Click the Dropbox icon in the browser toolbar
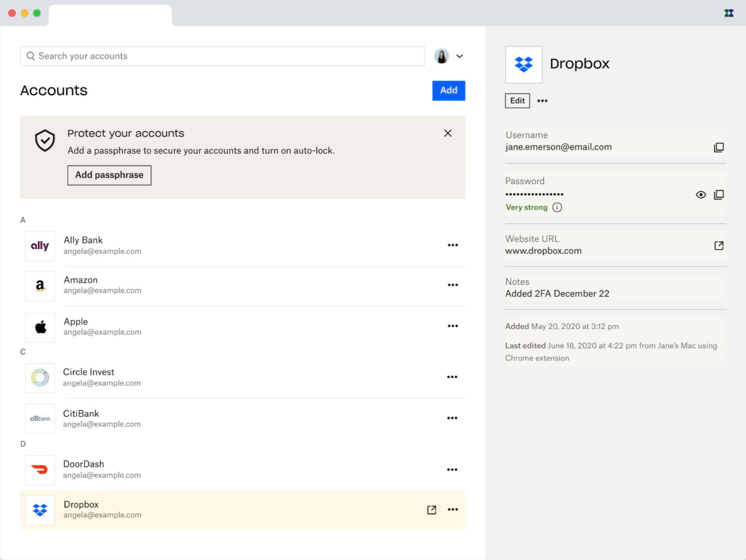Screen dimensions: 746x560 tap(728, 13)
